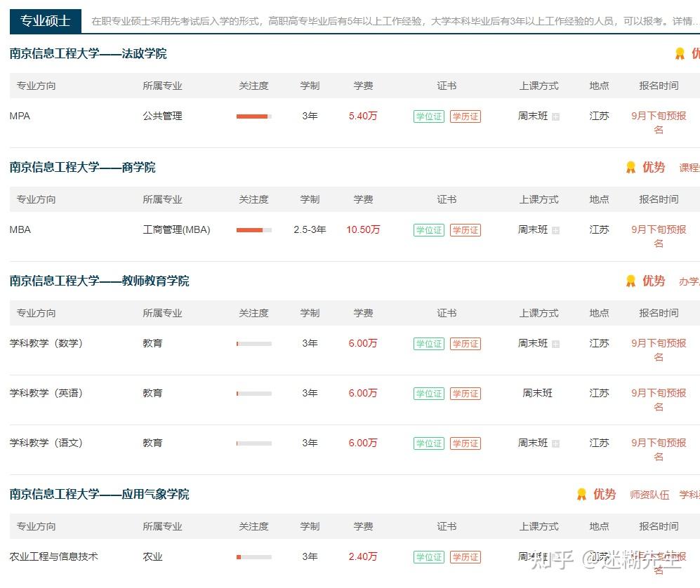Click 9月下旬预报名 in the MBA row
The image size is (700, 588).
click(659, 236)
